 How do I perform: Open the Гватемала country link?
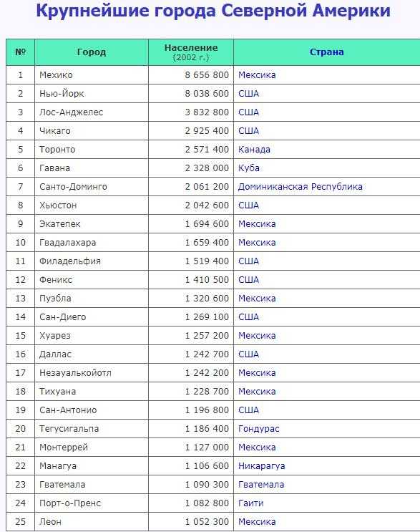(261, 485)
